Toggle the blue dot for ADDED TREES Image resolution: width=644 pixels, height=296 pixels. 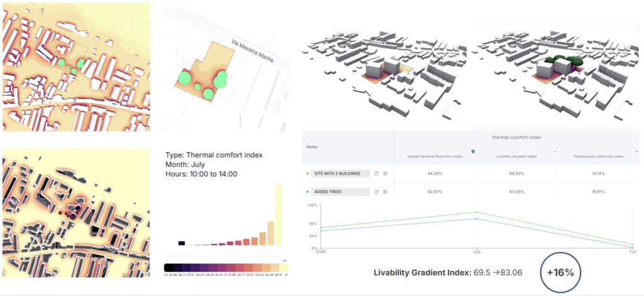(308, 192)
